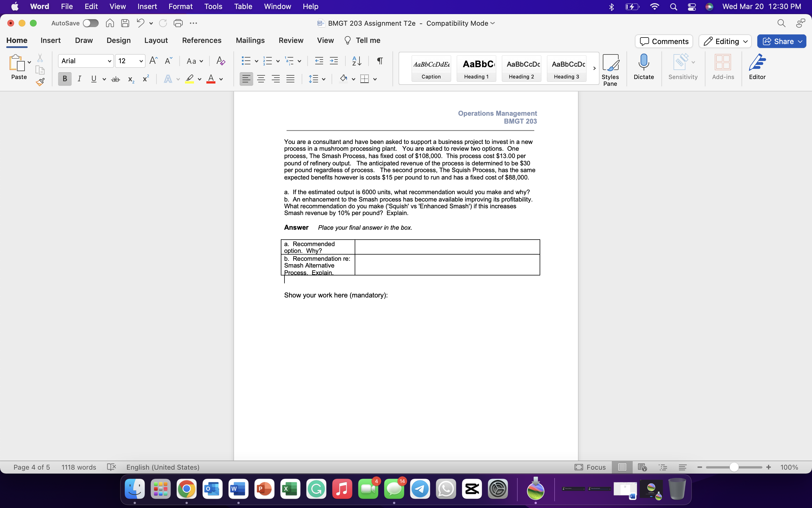Open the font size 12 dropdown

(141, 61)
